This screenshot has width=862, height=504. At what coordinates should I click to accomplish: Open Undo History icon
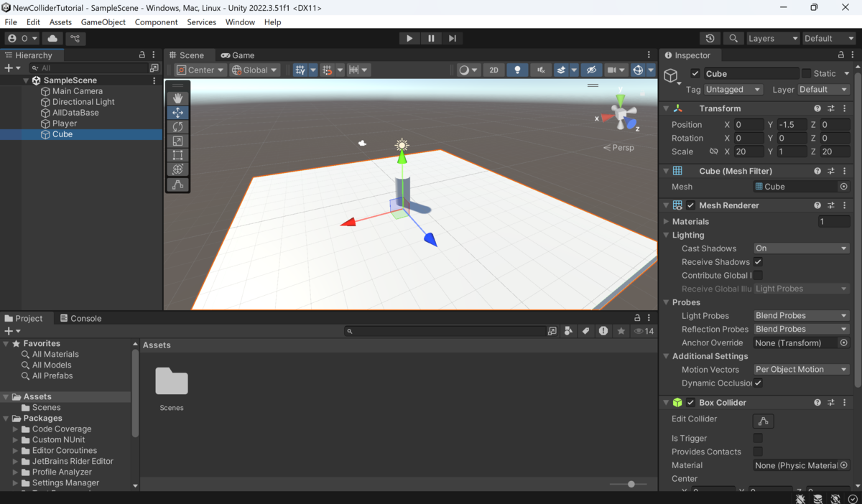710,38
